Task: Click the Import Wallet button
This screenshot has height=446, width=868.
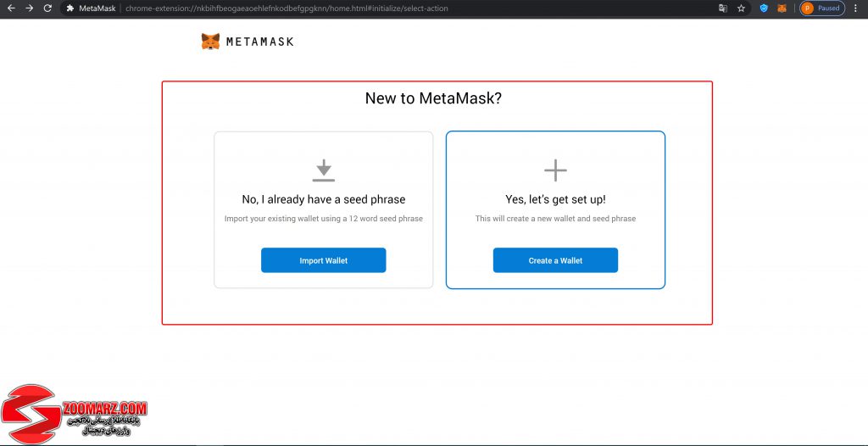Action: (323, 260)
